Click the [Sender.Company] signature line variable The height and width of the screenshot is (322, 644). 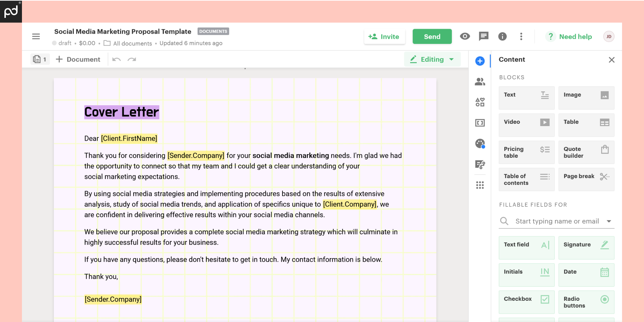pyautogui.click(x=113, y=299)
